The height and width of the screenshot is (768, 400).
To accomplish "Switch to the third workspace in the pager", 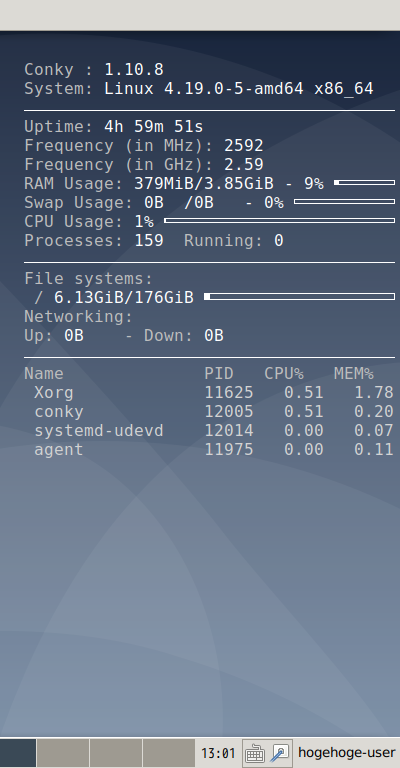I will click(116, 753).
